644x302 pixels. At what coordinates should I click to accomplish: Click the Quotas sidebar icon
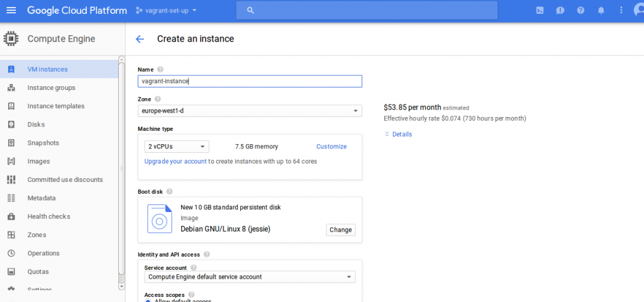(11, 272)
